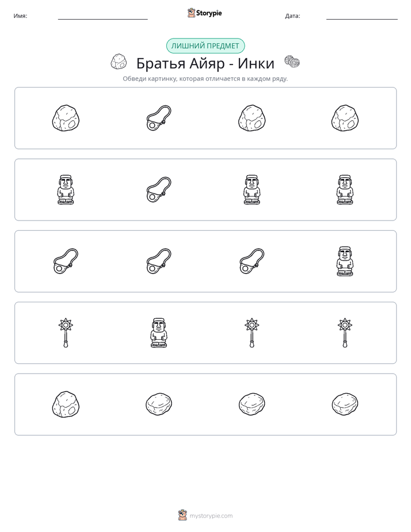This screenshot has height=532, width=411.
Task: Click the ЛИШНИЙ ПРЕДМЕТ badge
Action: 205,46
